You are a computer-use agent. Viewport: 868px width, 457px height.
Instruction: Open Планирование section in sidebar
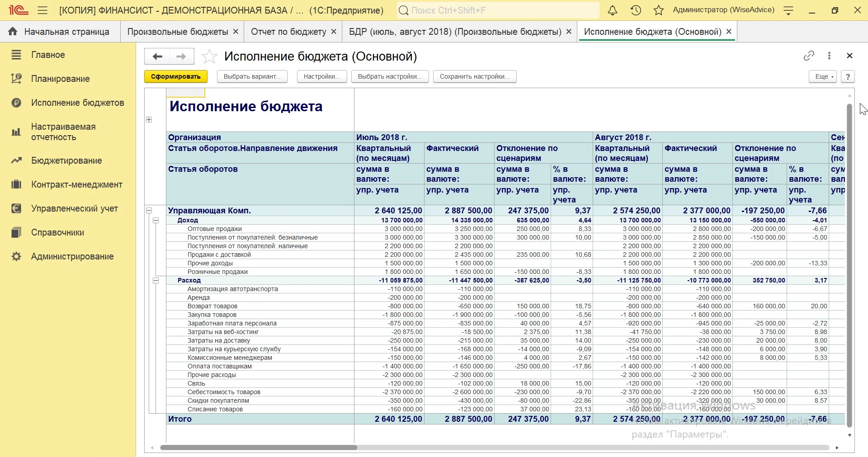pyautogui.click(x=60, y=79)
